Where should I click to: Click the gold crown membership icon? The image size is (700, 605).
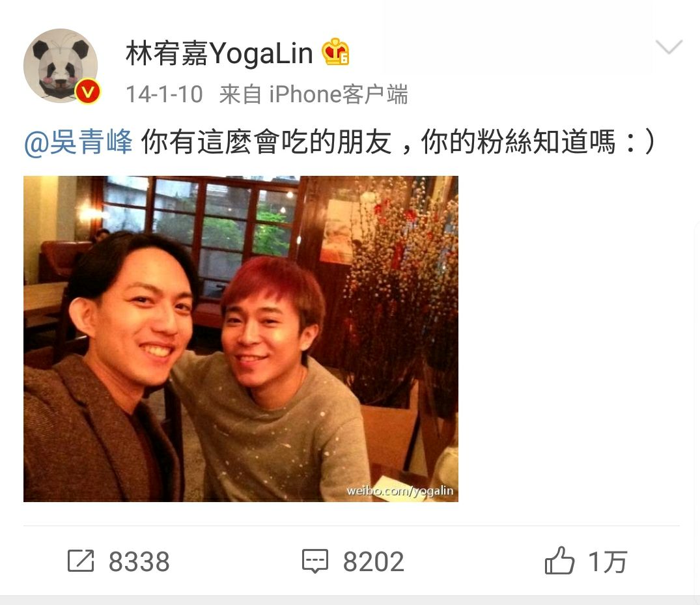point(336,52)
